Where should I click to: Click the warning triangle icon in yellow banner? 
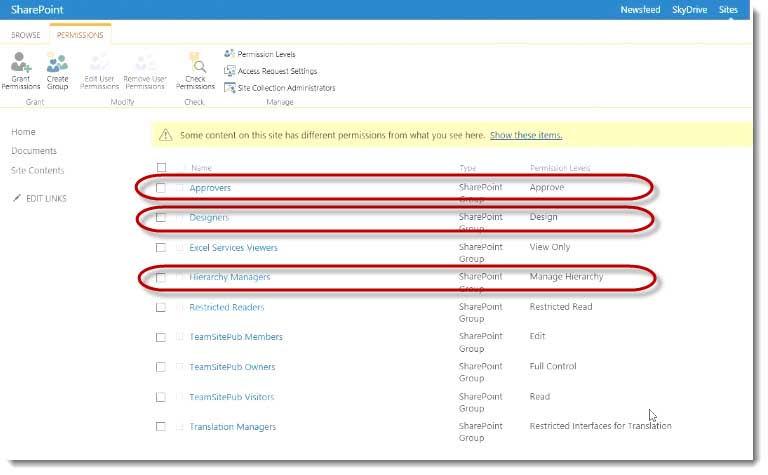pos(166,135)
